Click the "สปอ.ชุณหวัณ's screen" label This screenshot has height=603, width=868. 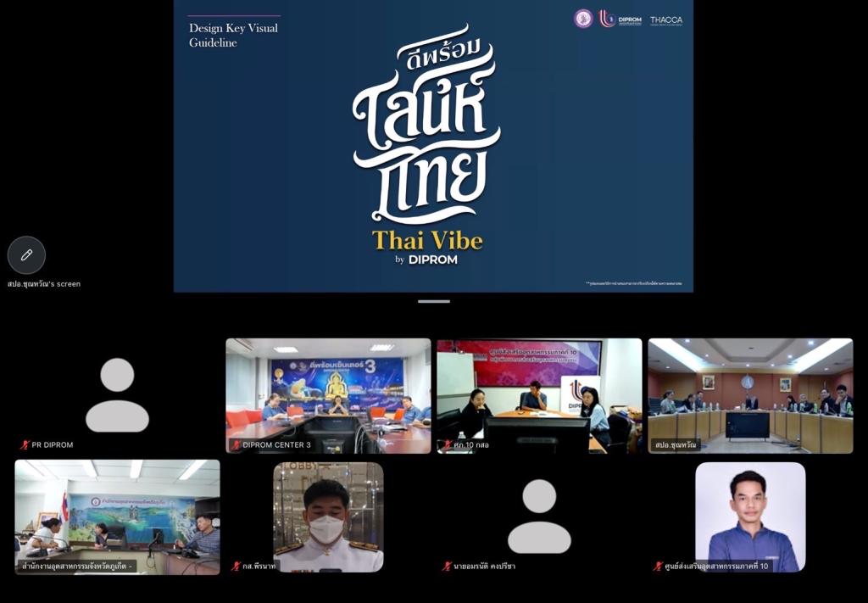point(44,284)
